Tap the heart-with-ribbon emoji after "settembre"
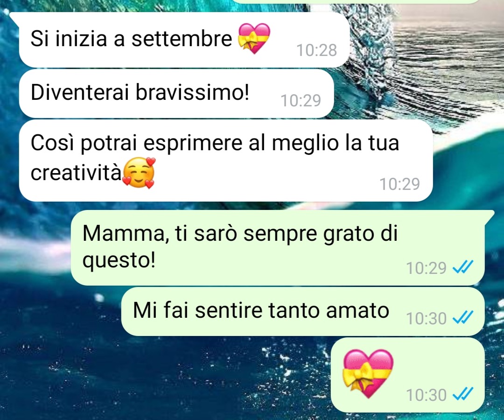504x420 pixels. 254,38
